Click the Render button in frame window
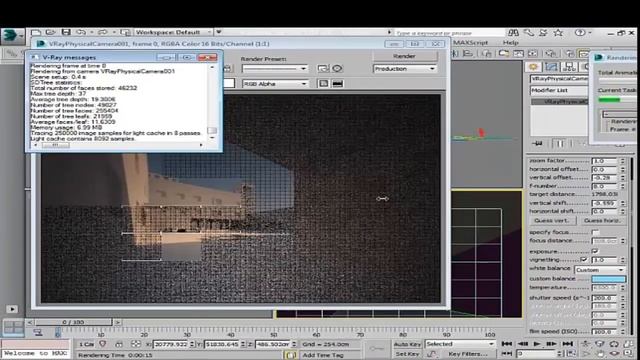 [404, 56]
